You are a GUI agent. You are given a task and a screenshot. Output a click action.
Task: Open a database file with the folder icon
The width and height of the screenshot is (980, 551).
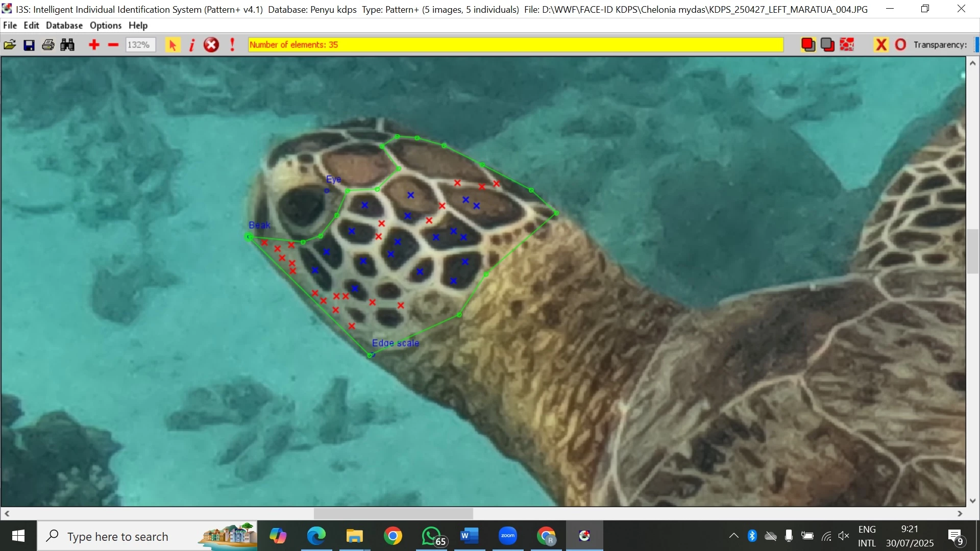tap(9, 44)
